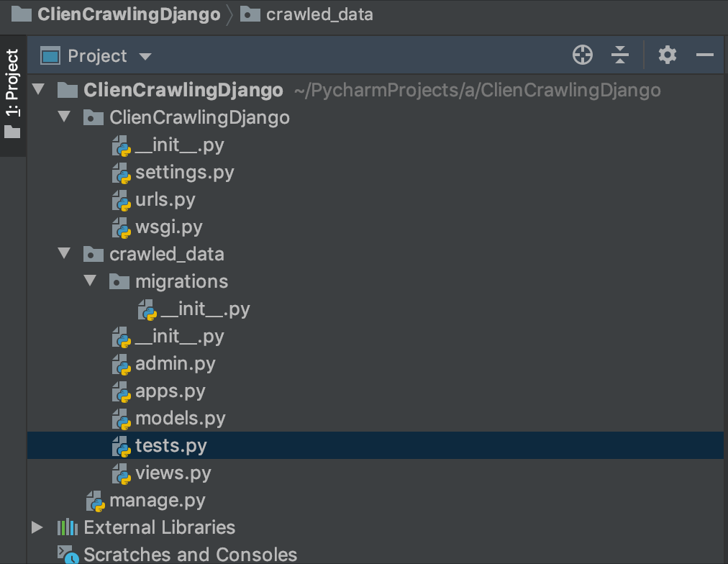Click Scratches and Consoles icon
728x564 pixels.
point(68,554)
